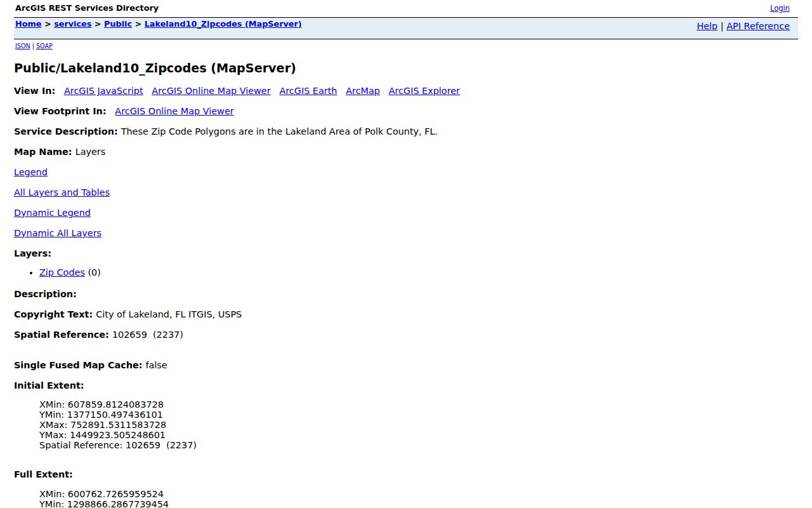This screenshot has height=508, width=812.
Task: Open ArcGIS Online Map Viewer under View In
Action: pyautogui.click(x=211, y=91)
